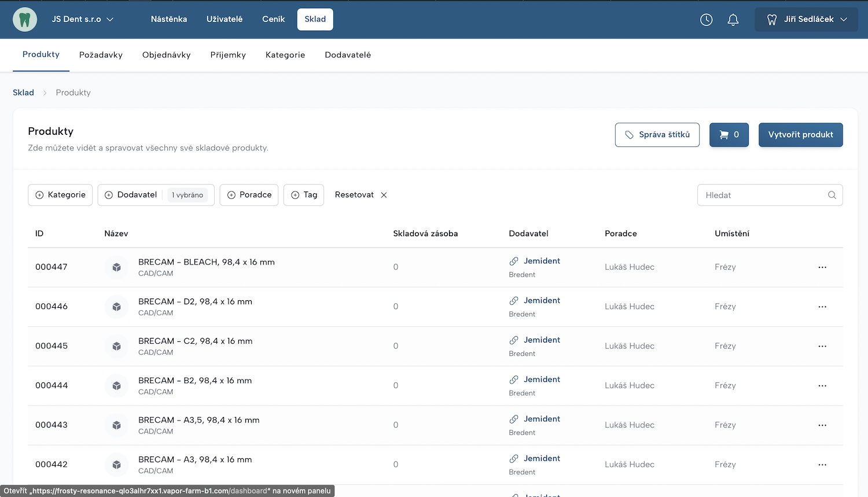The image size is (868, 497).
Task: Open Jemident supplier link in row 000446
Action: point(542,300)
